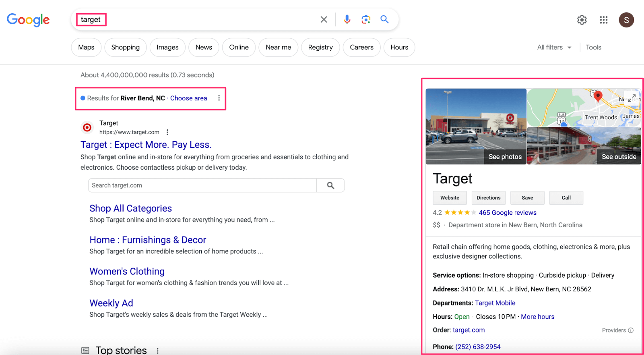
Task: Click the Save button for Target
Action: (x=527, y=198)
